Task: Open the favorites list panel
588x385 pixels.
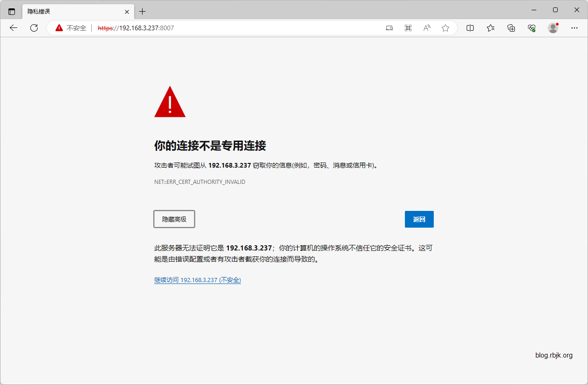Action: click(491, 28)
